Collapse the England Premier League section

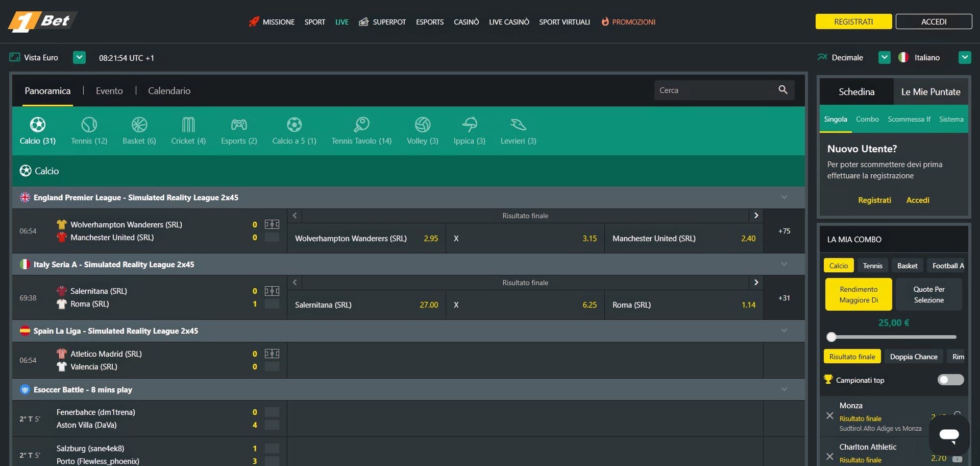point(785,197)
